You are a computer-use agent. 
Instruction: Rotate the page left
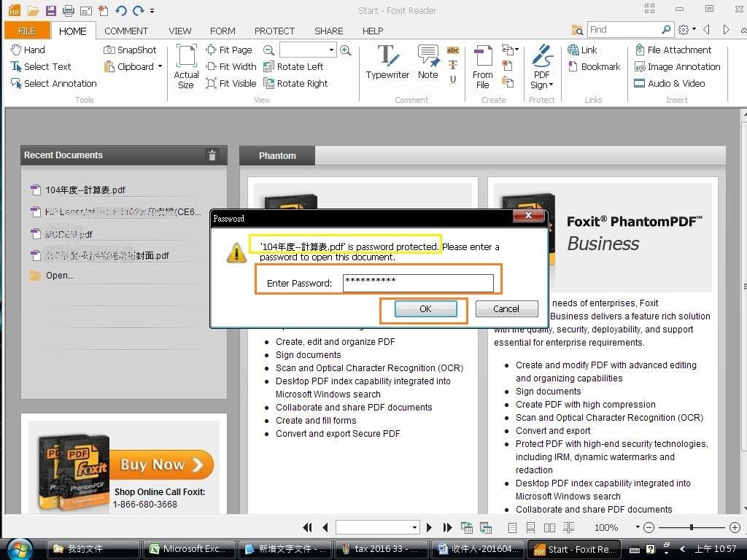click(293, 66)
